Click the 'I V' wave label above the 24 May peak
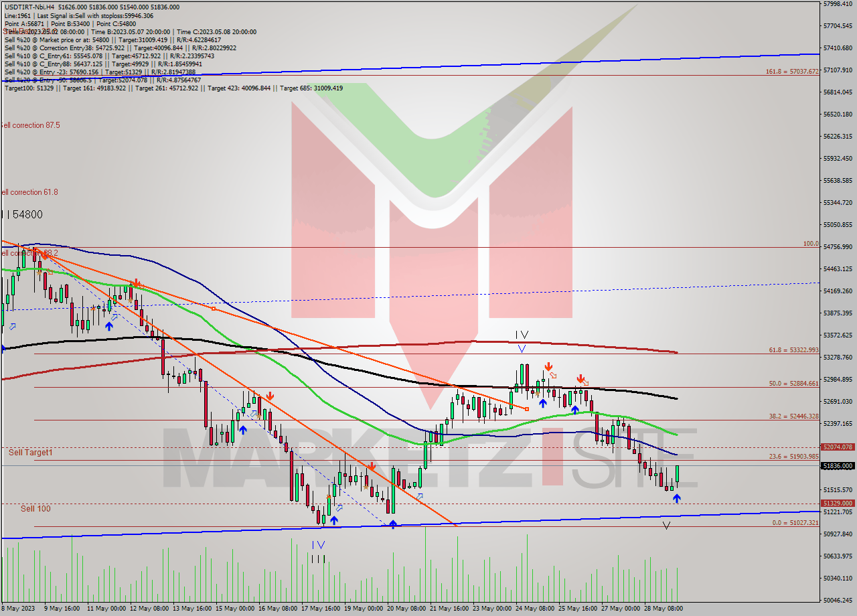Viewport: 857px width, 616px height. tap(522, 334)
